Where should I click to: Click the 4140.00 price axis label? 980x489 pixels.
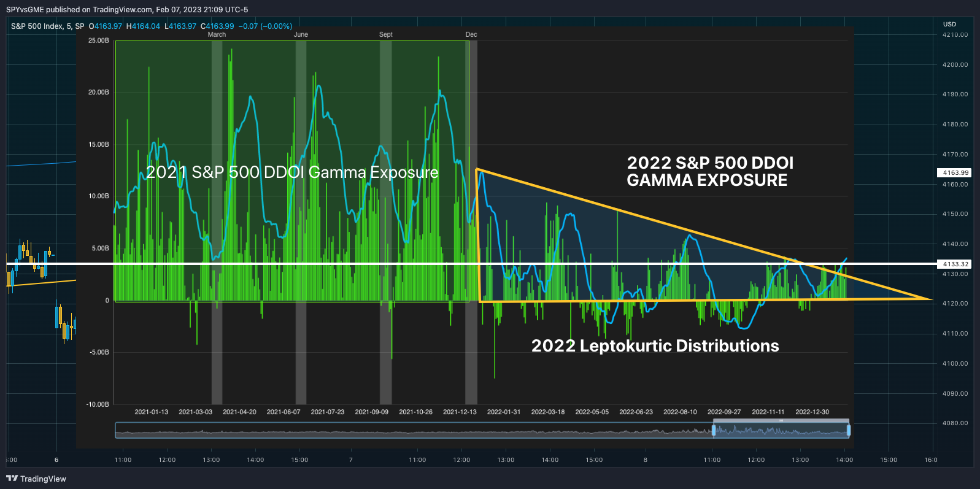tap(955, 244)
